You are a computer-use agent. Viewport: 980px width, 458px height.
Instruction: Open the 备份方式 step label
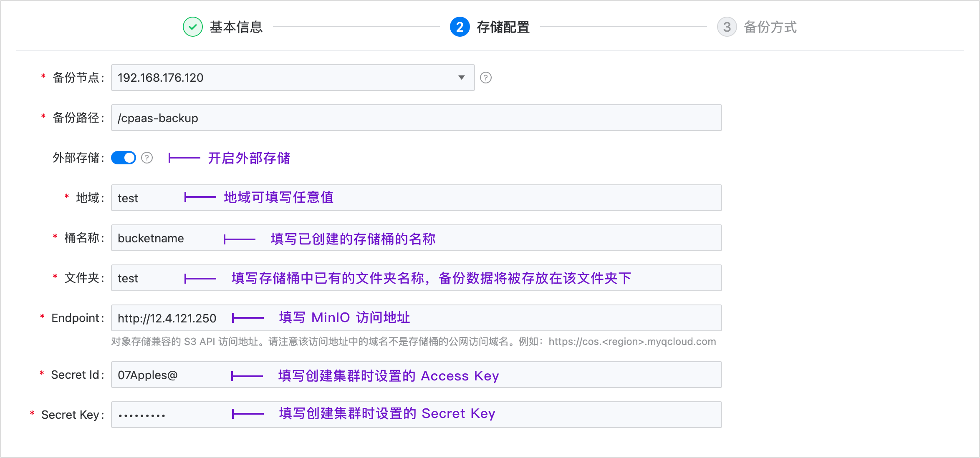point(770,27)
